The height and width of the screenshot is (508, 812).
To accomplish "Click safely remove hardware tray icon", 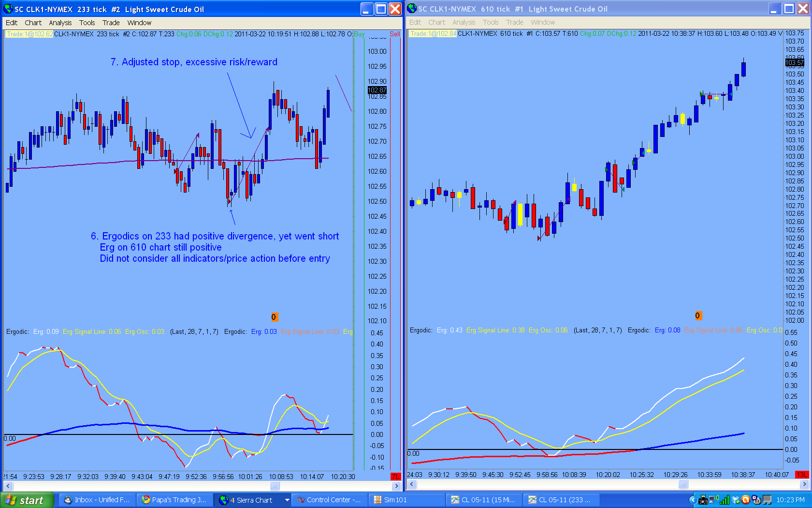I will point(756,500).
